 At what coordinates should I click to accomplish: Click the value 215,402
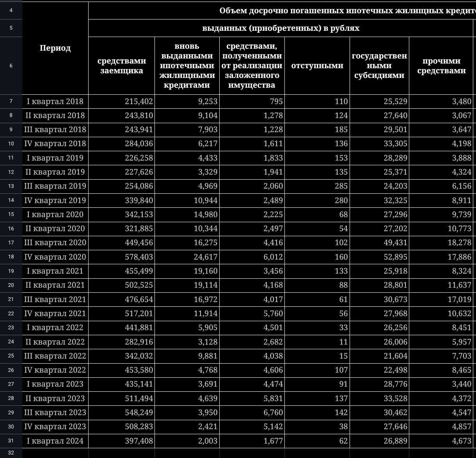pyautogui.click(x=122, y=101)
